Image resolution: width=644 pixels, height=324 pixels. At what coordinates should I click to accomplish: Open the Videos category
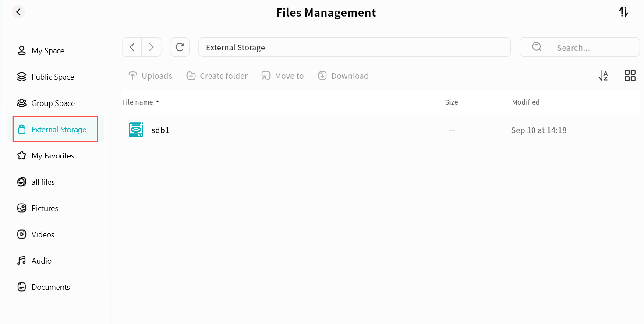(43, 235)
